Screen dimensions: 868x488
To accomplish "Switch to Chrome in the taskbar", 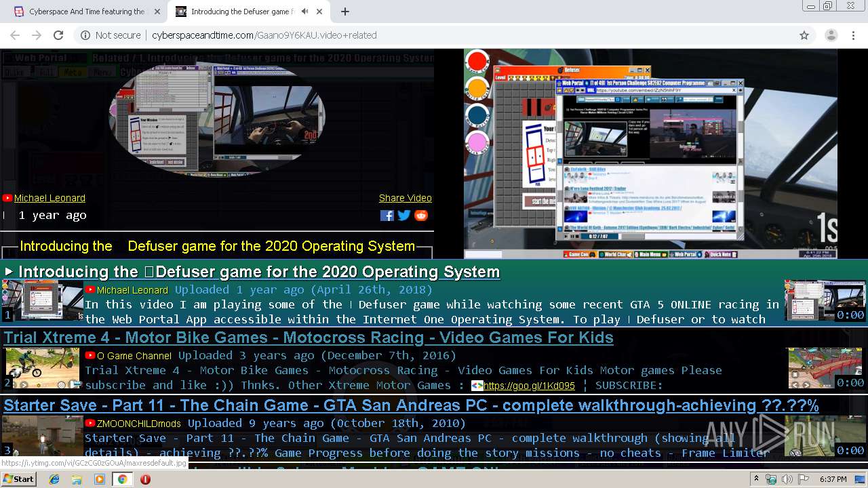I will pyautogui.click(x=122, y=479).
